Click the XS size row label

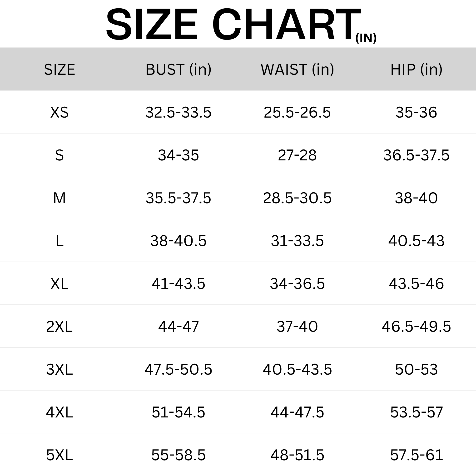59,112
